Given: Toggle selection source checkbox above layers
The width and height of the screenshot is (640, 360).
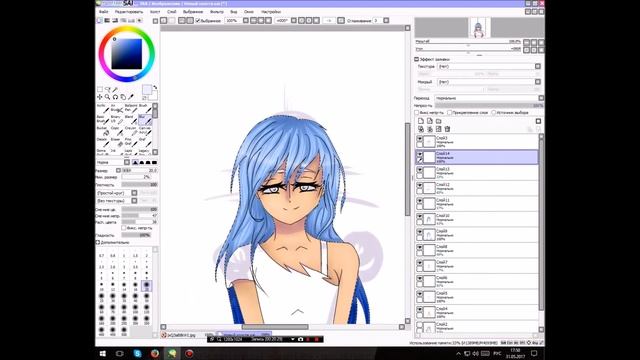Looking at the screenshot, I should (493, 112).
